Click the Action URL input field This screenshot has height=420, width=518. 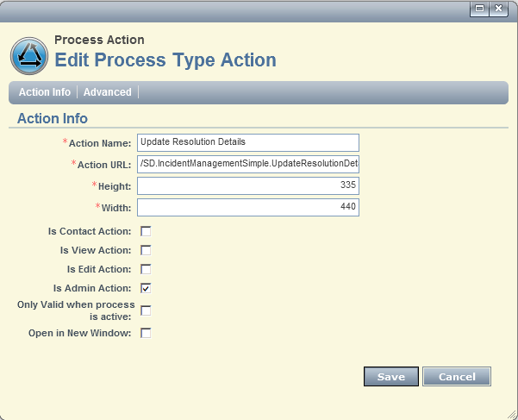(x=248, y=164)
